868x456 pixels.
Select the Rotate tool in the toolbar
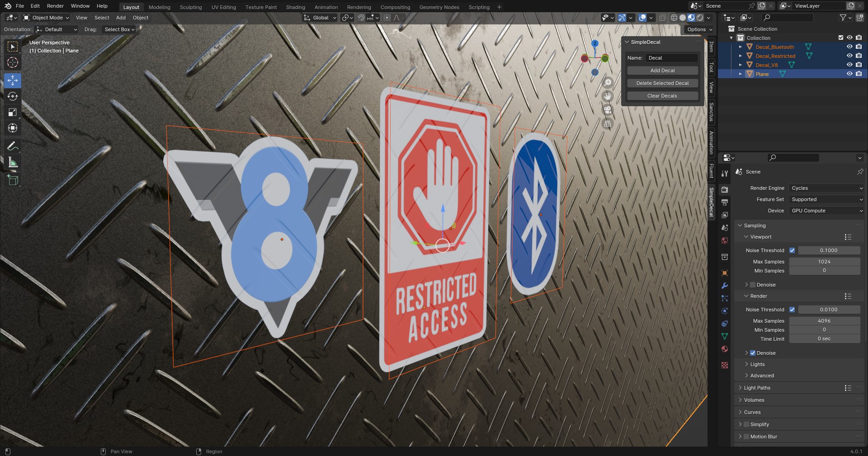[x=13, y=96]
